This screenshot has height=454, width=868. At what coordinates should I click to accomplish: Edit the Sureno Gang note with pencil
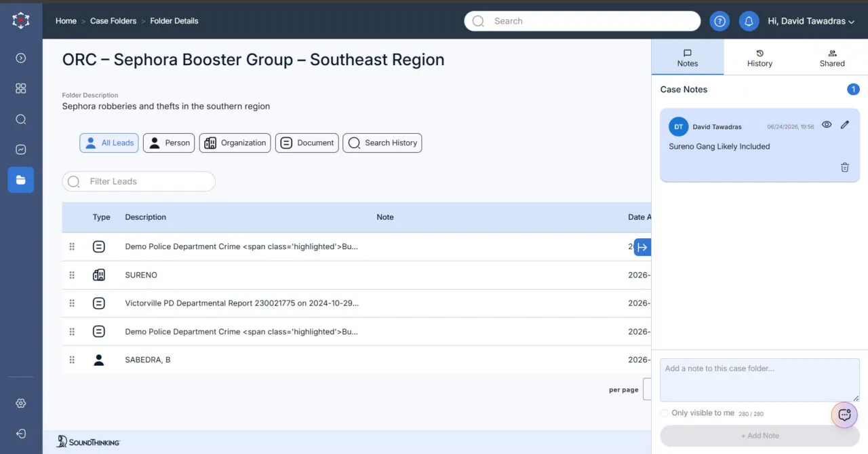coord(845,125)
